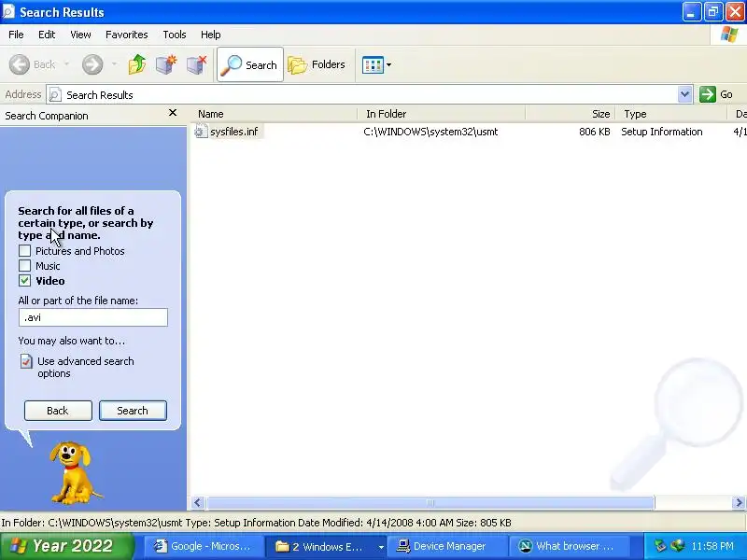Screen dimensions: 747x560
Task: Switch to the Google taskbar window
Action: (203, 546)
